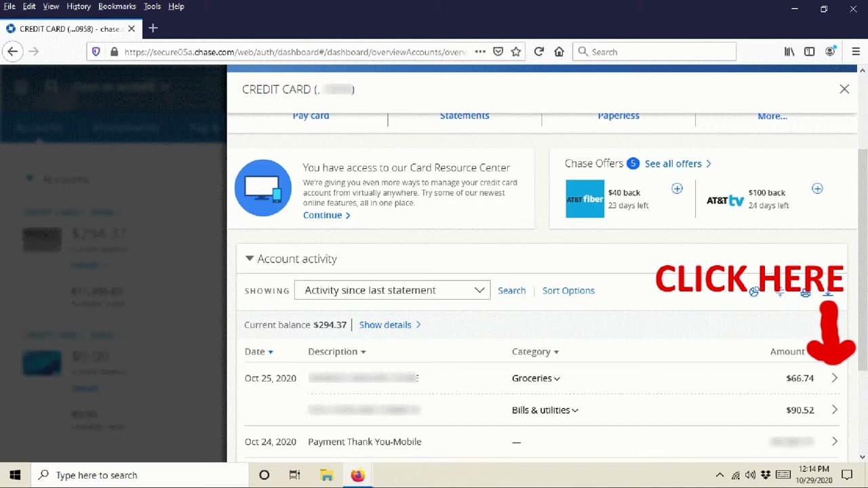Image resolution: width=868 pixels, height=488 pixels.
Task: Open the Edit menu
Action: click(x=29, y=6)
